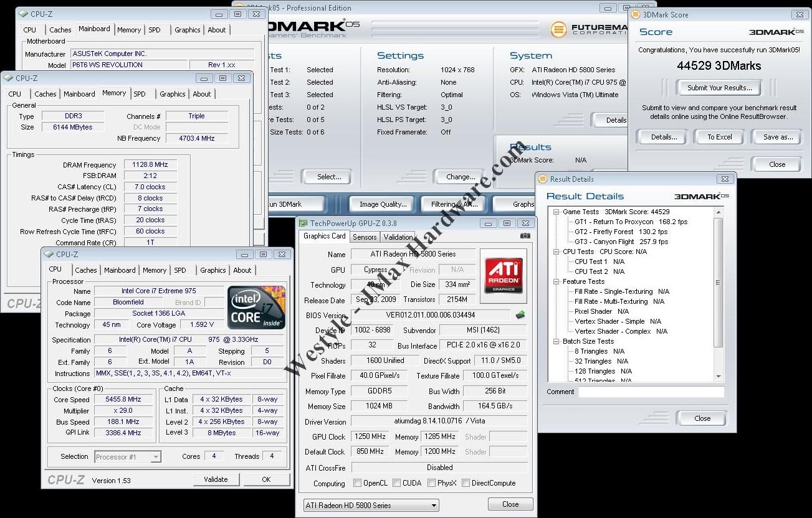
Task: Collapse the Batch Size Tests node
Action: 556,341
